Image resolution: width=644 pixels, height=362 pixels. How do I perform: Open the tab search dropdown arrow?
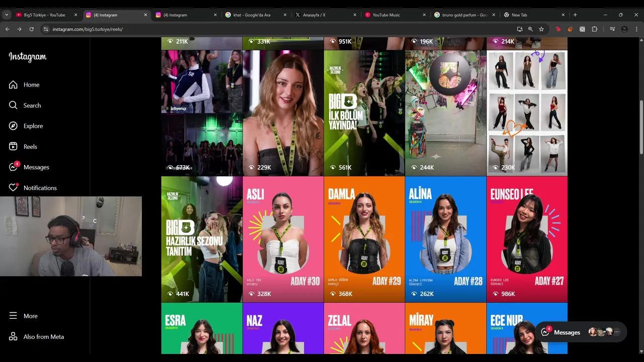click(7, 15)
